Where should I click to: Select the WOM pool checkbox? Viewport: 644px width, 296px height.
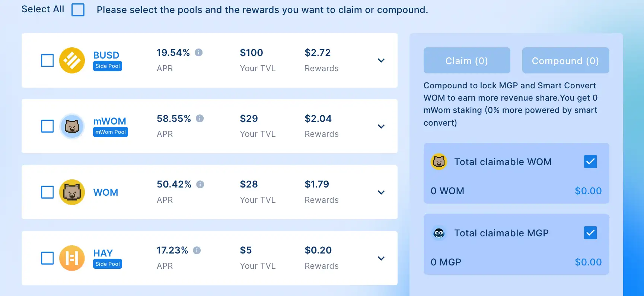click(x=47, y=192)
